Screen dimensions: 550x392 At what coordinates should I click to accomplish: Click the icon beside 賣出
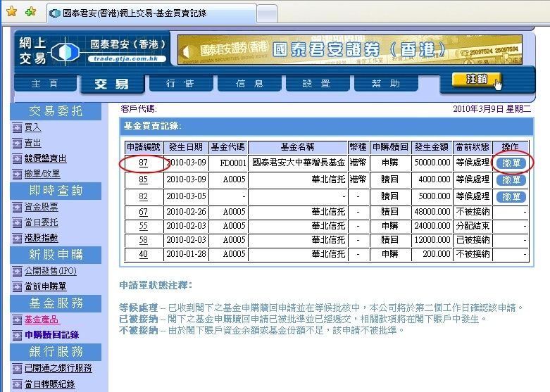17,144
